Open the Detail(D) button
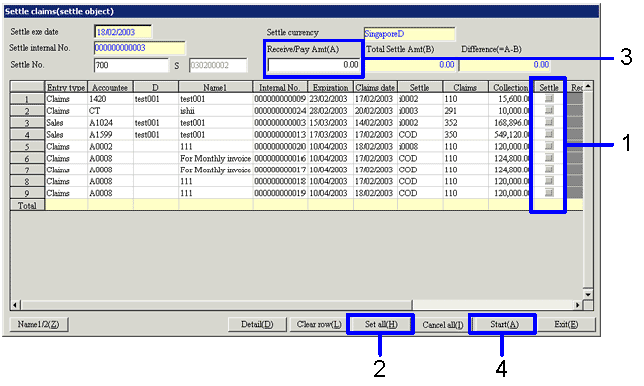Image resolution: width=644 pixels, height=386 pixels. point(257,324)
